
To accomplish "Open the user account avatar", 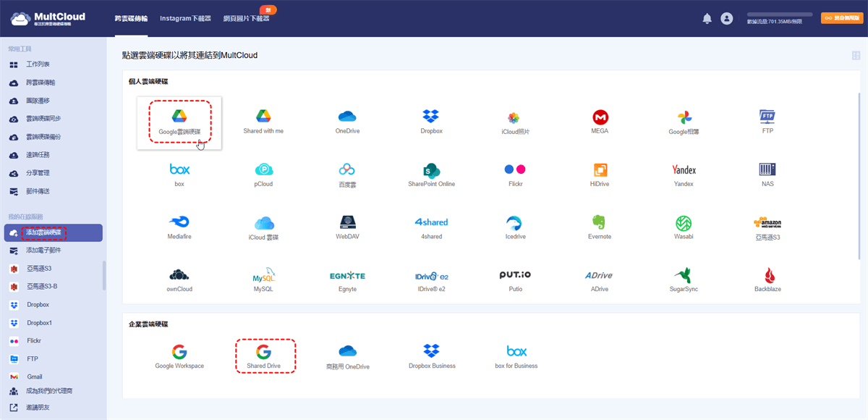I will pos(727,19).
